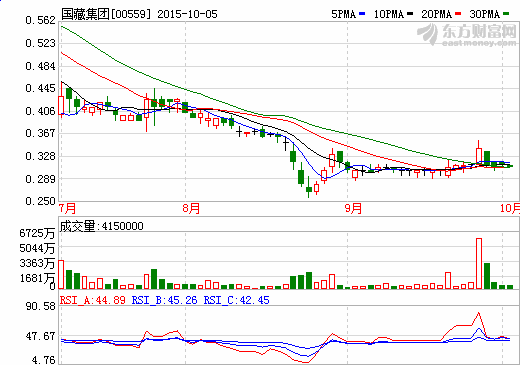
Task: Click the 6725万 volume axis label
Action: [37, 233]
